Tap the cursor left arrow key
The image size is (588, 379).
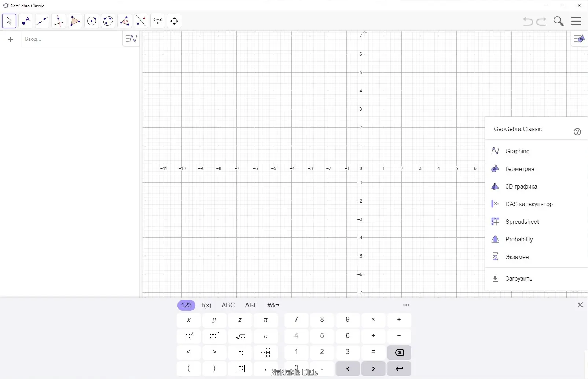(x=348, y=369)
